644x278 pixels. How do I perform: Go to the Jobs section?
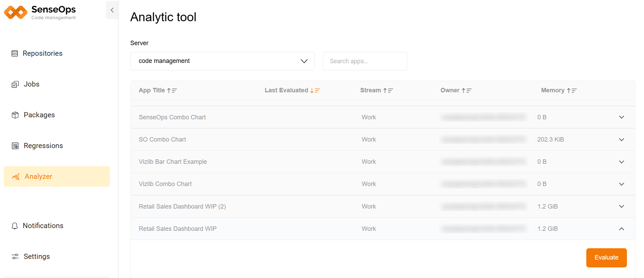(57, 84)
